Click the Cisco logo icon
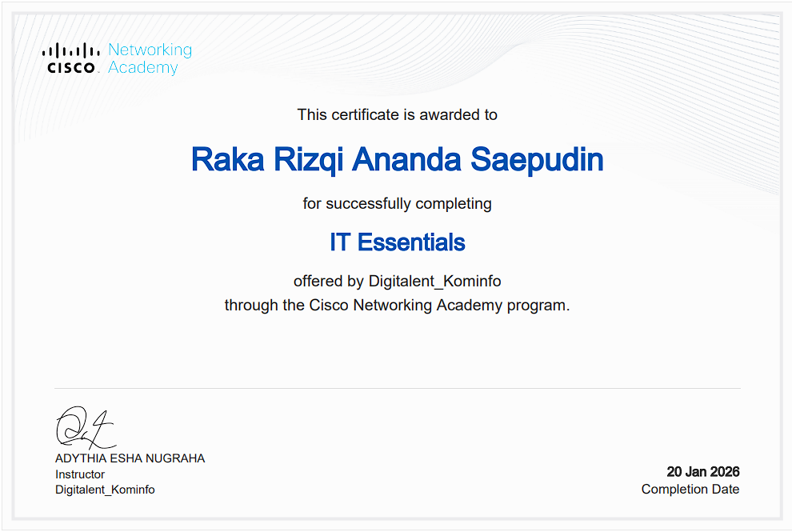The width and height of the screenshot is (792, 532). point(70,58)
